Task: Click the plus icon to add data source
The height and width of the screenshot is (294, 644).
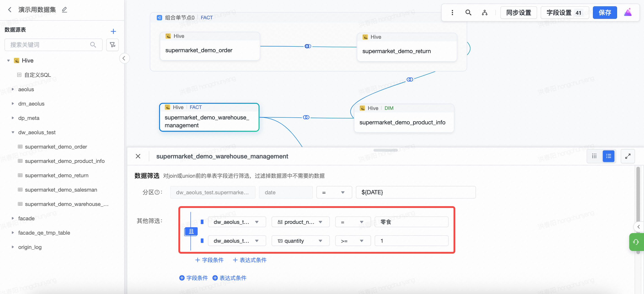Action: (113, 31)
